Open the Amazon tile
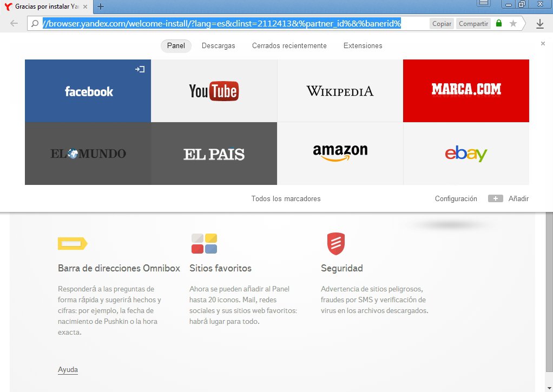553x392 pixels. pyautogui.click(x=340, y=154)
